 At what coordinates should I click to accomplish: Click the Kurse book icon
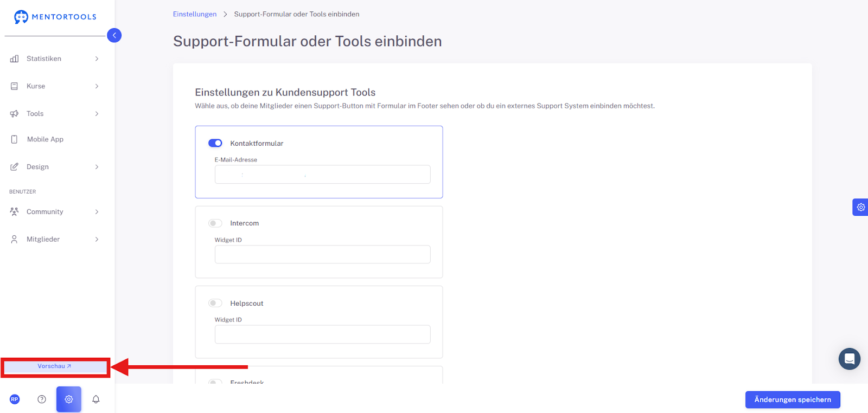pyautogui.click(x=15, y=86)
